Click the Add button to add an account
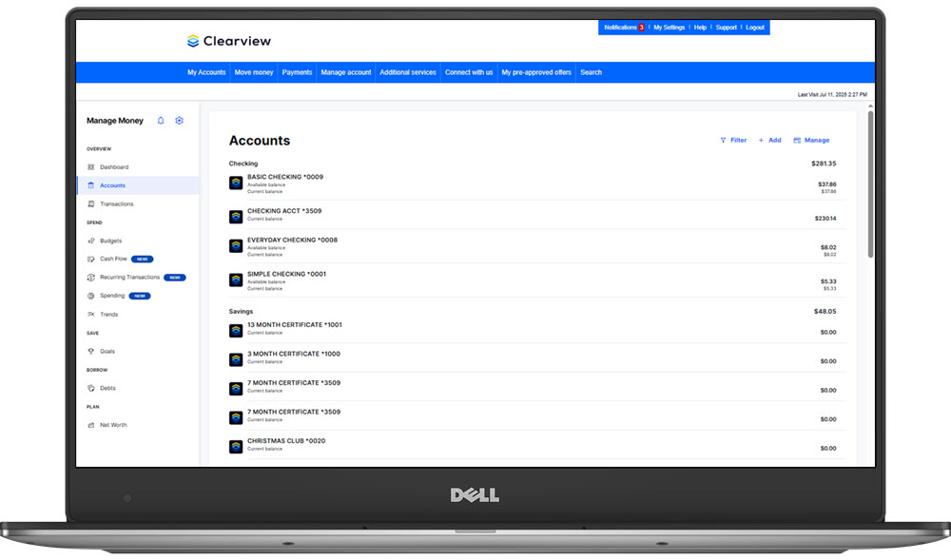951x560 pixels. (769, 140)
